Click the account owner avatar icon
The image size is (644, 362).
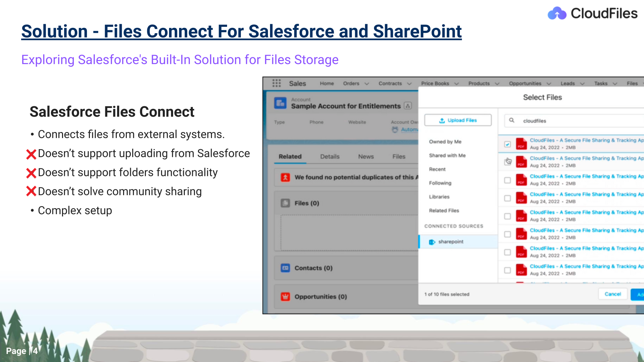click(x=395, y=130)
